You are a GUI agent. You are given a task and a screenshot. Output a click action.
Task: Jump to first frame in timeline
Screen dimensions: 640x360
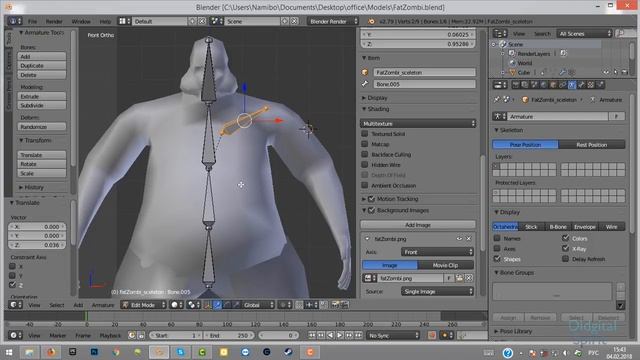(312, 336)
